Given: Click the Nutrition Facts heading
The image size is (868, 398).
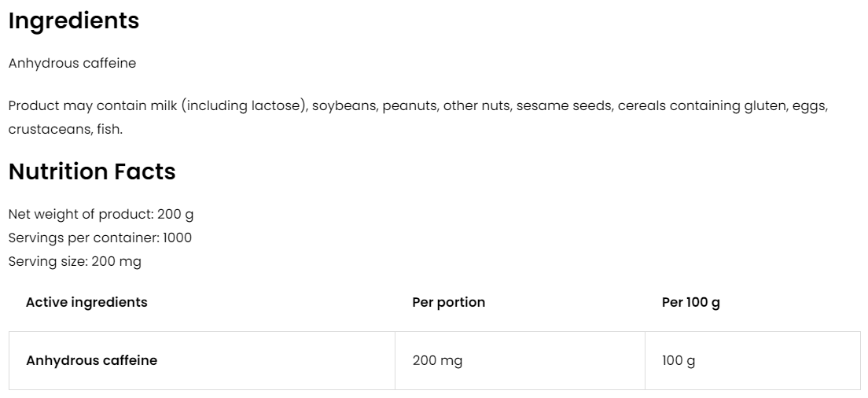Looking at the screenshot, I should (92, 171).
